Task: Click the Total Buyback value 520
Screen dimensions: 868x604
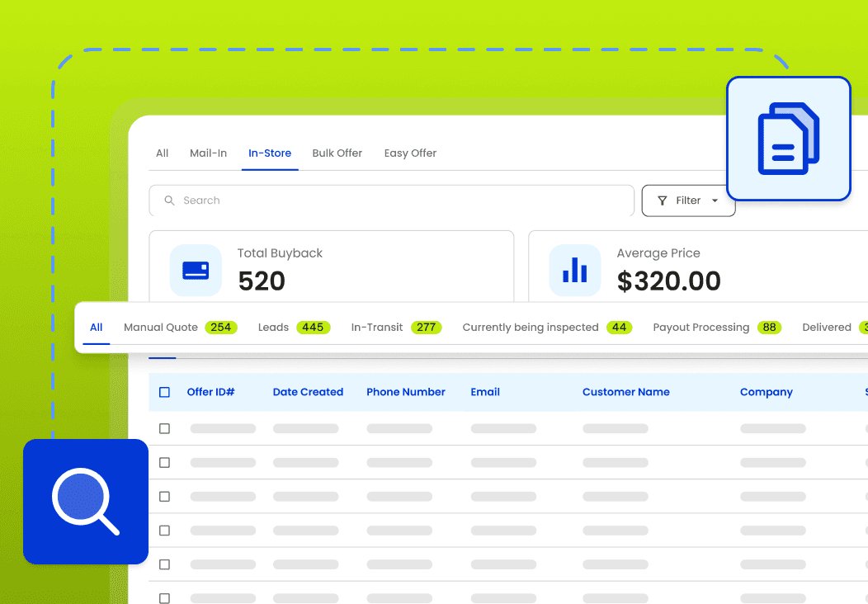Action: point(262,281)
